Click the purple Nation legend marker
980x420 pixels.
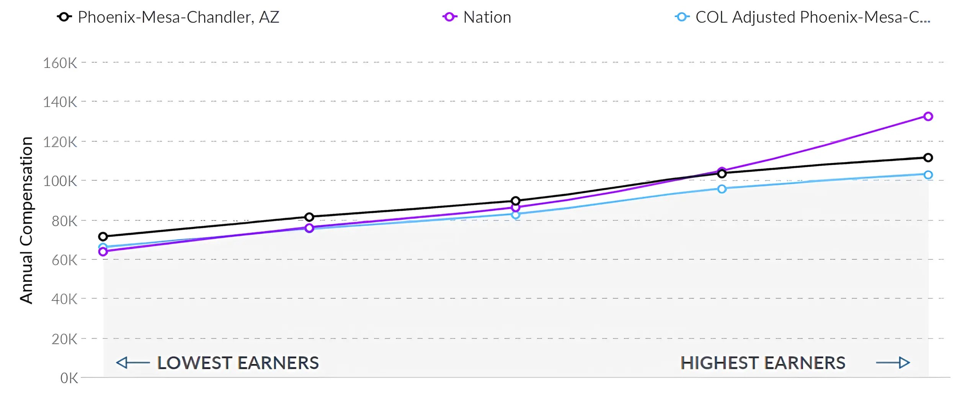449,17
